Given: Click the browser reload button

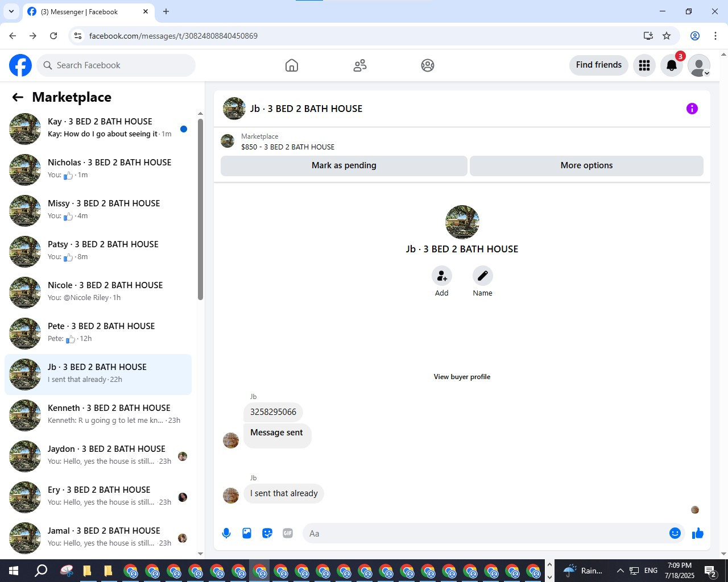Looking at the screenshot, I should pyautogui.click(x=53, y=36).
